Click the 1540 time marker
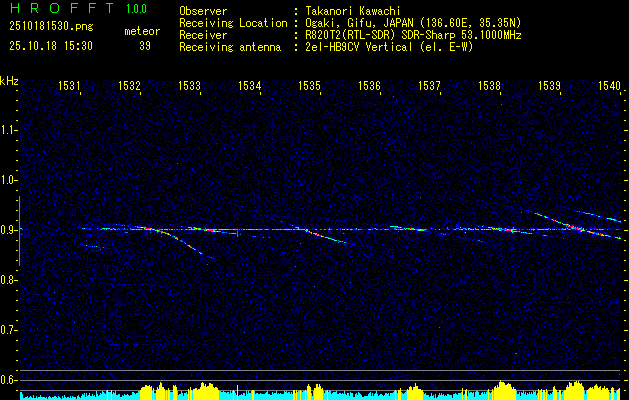Viewport: 629px width, 400px height. 609,85
